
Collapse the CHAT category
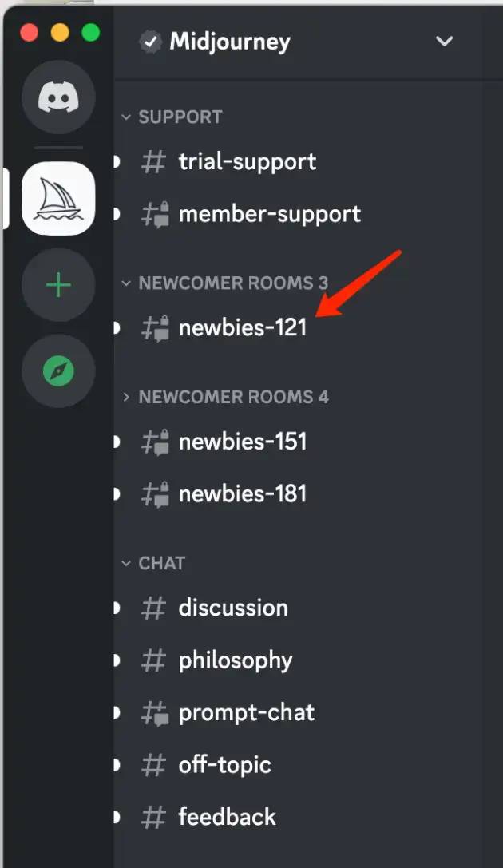coord(153,563)
